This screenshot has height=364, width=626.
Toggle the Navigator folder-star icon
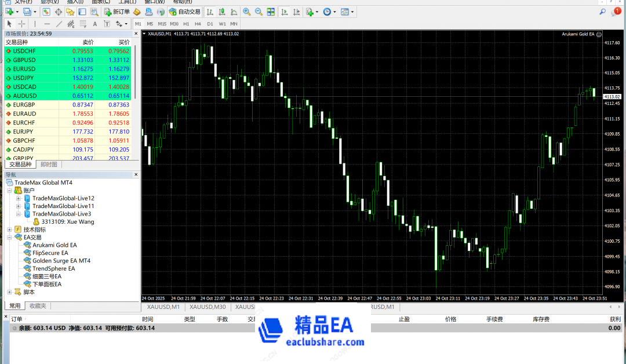coord(70,12)
